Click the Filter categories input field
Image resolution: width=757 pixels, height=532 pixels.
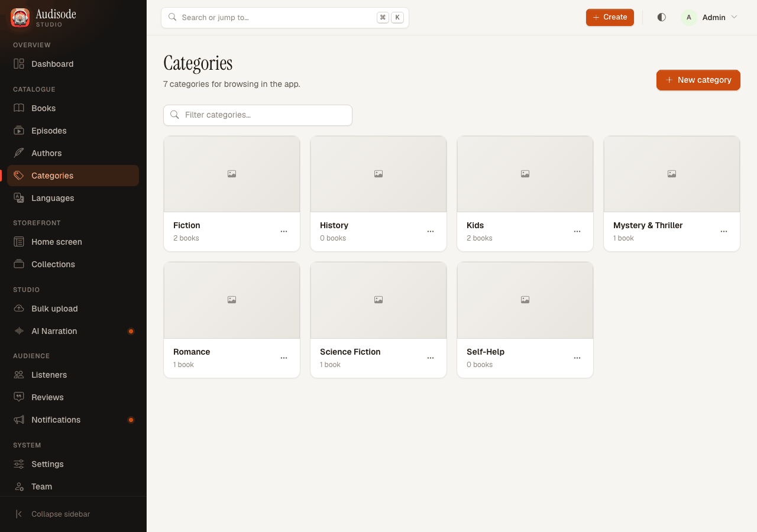(x=258, y=115)
